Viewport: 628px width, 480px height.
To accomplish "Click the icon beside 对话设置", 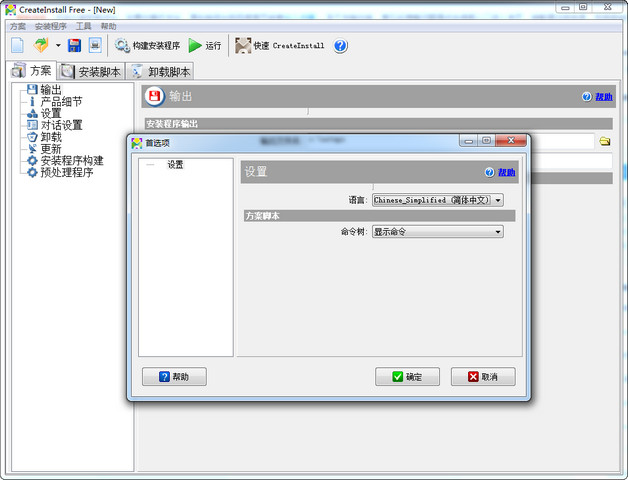I will coord(32,125).
